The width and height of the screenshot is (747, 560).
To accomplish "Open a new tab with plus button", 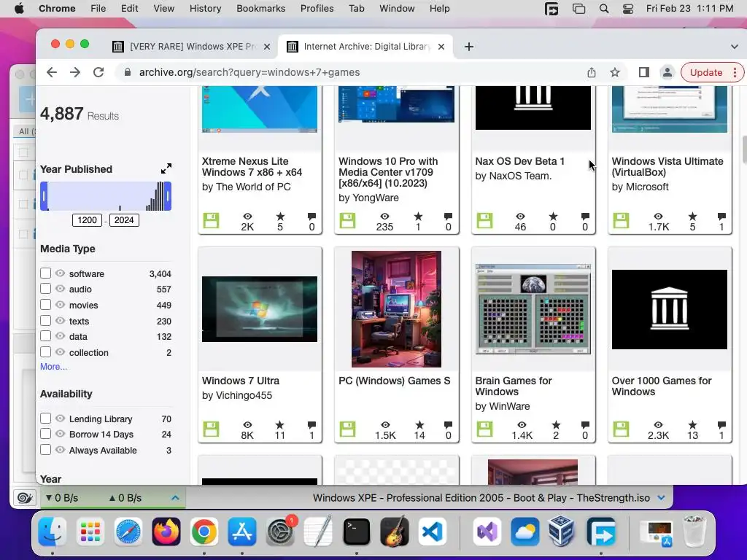I will [x=469, y=47].
